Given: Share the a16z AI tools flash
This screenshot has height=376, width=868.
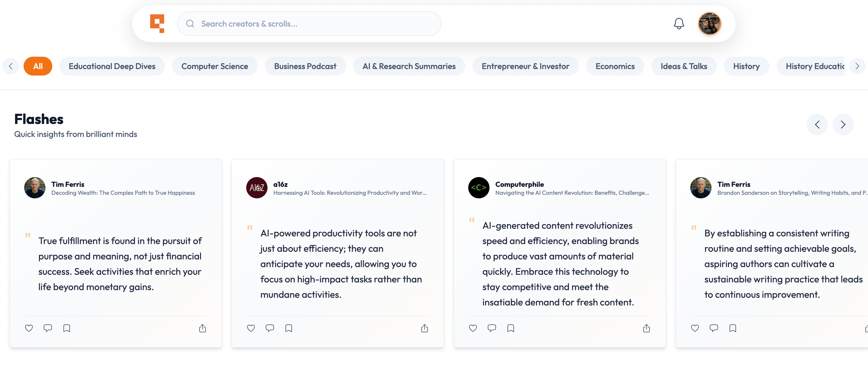Looking at the screenshot, I should pyautogui.click(x=424, y=328).
